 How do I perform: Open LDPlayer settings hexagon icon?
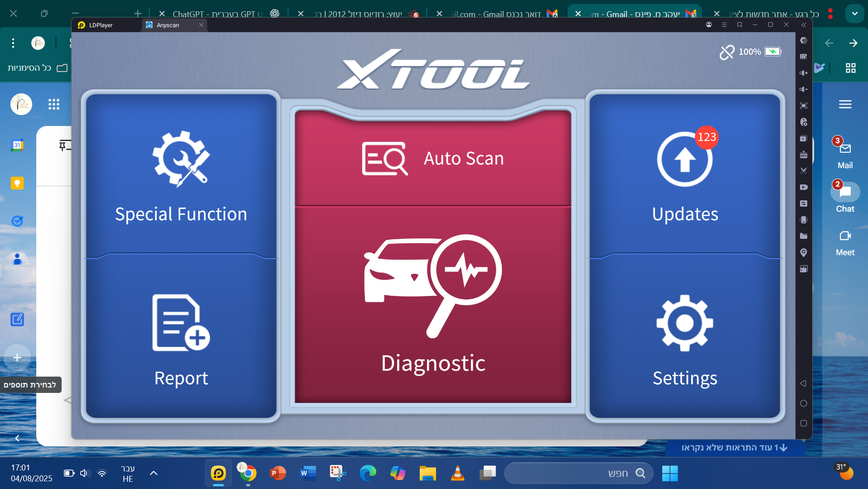[804, 40]
